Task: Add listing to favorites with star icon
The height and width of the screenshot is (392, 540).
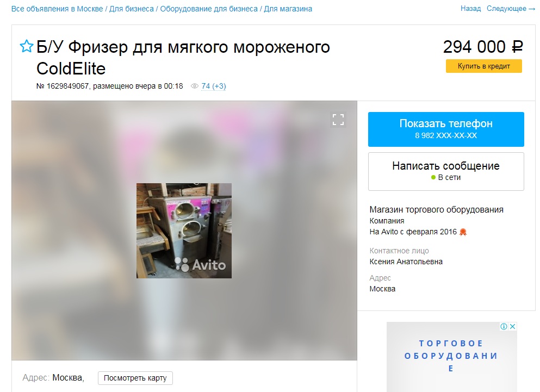Action: pos(27,46)
